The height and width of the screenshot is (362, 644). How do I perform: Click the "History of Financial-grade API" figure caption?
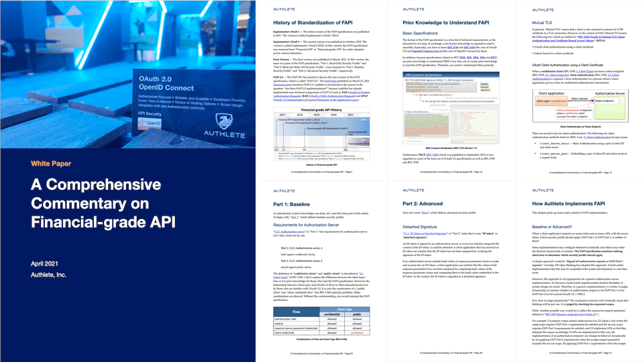point(321,165)
